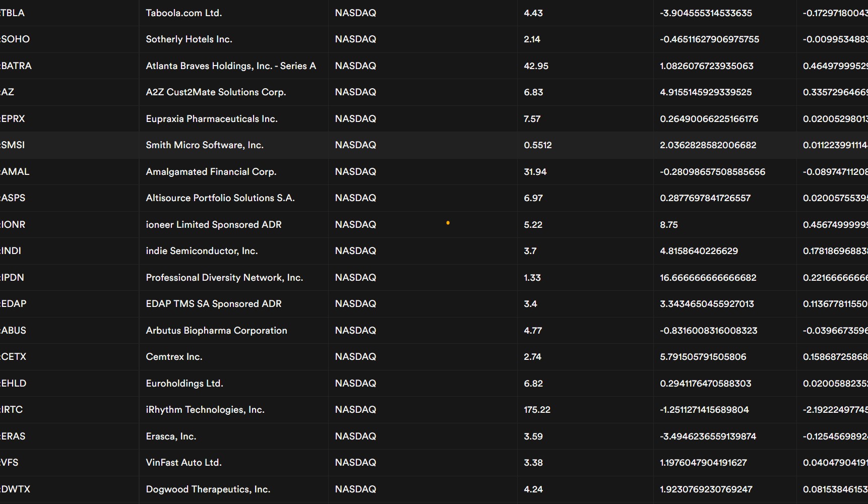This screenshot has height=504, width=868.
Task: Select the Cemtrex Inc. name cell
Action: [x=174, y=357]
